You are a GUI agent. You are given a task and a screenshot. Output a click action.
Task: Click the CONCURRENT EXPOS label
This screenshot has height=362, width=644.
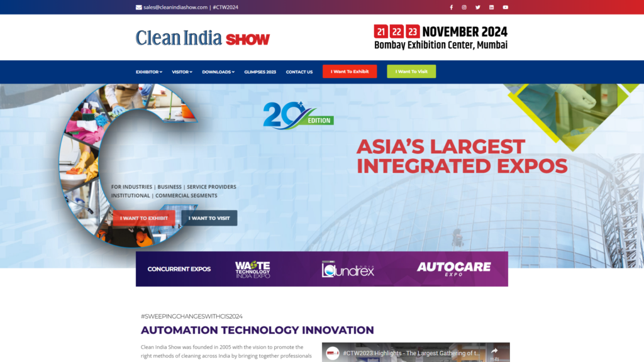[179, 269]
